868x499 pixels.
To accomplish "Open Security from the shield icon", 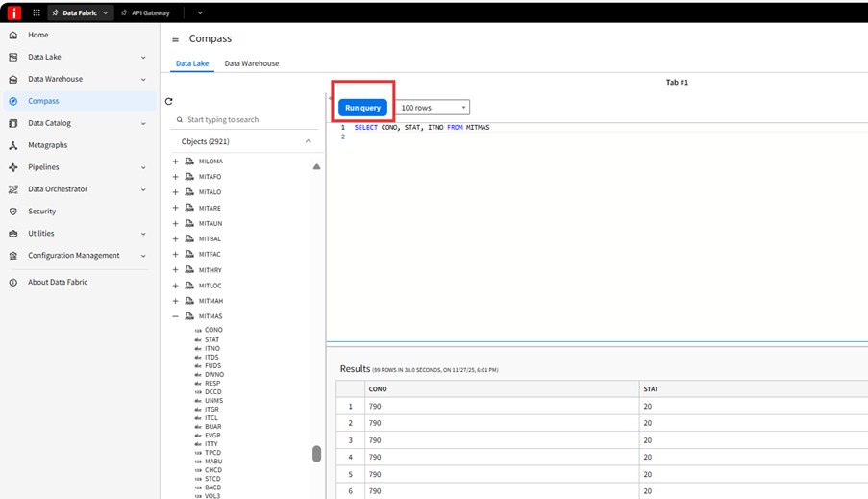I will [x=13, y=212].
